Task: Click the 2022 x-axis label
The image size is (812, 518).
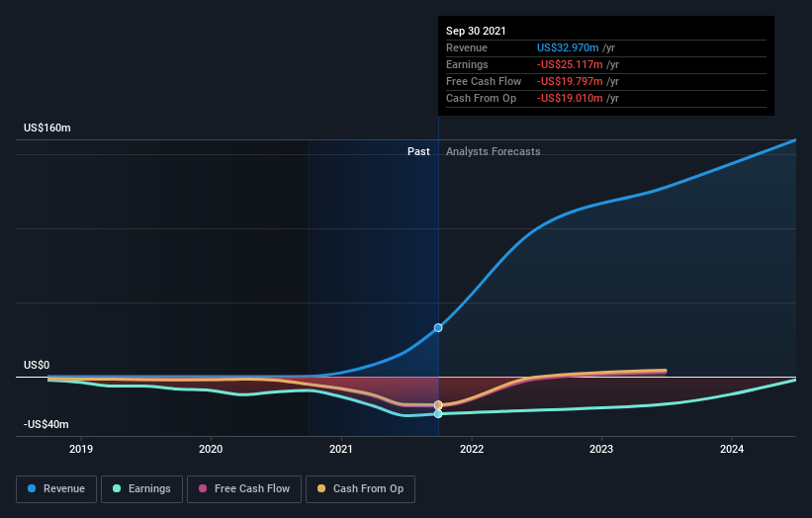Action: (x=472, y=449)
